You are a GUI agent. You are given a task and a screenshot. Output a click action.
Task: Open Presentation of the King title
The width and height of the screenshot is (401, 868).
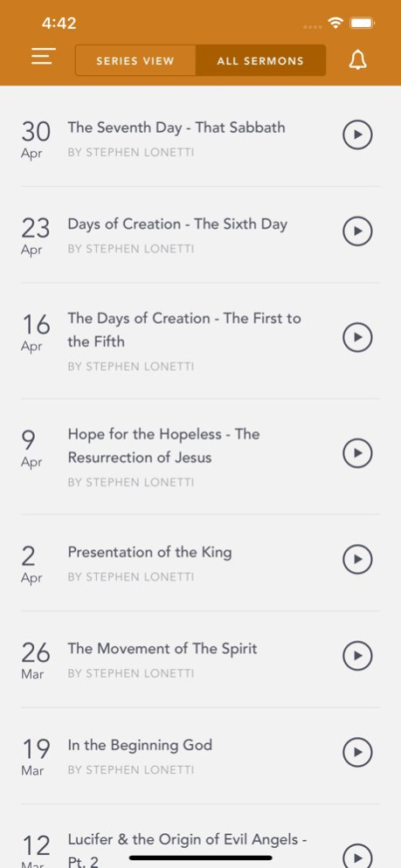click(149, 552)
